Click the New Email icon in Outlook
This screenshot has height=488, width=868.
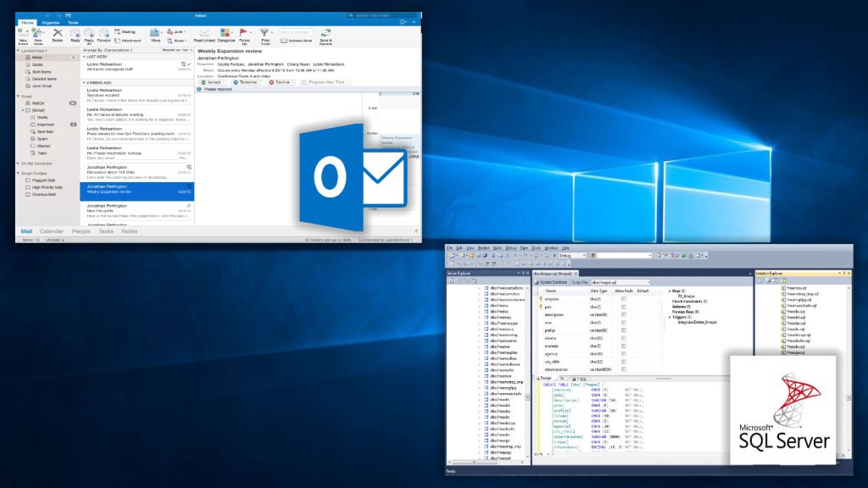click(x=21, y=33)
